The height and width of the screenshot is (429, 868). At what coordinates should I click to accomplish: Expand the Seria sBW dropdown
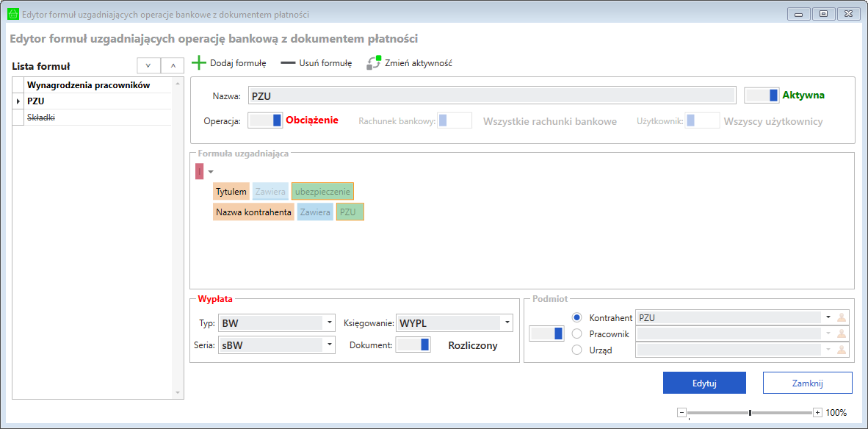click(x=330, y=345)
